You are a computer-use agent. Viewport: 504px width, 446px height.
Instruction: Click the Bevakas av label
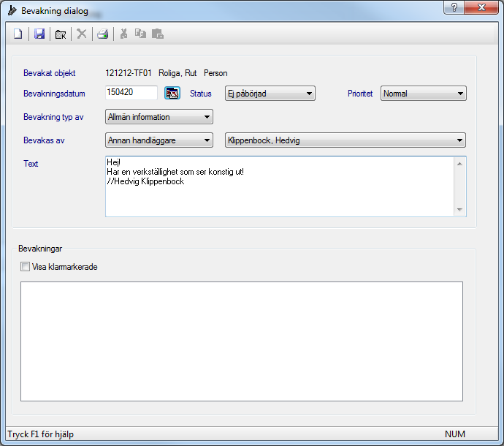tap(44, 140)
